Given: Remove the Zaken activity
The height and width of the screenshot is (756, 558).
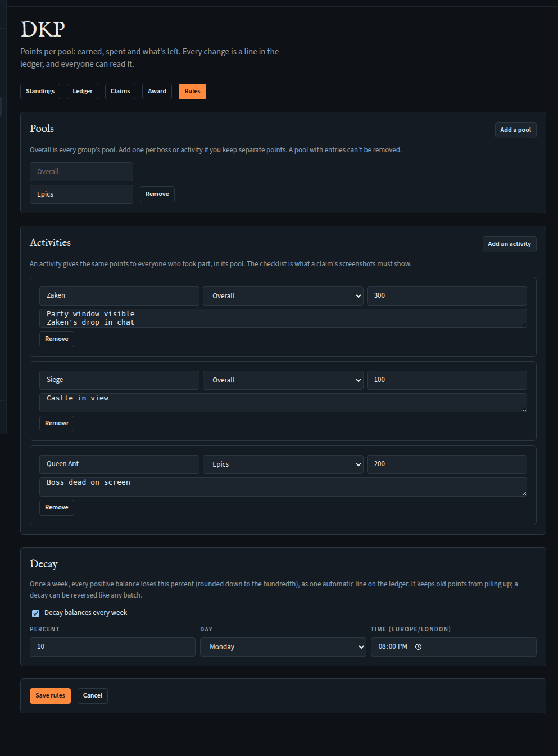Looking at the screenshot, I should pyautogui.click(x=57, y=339).
